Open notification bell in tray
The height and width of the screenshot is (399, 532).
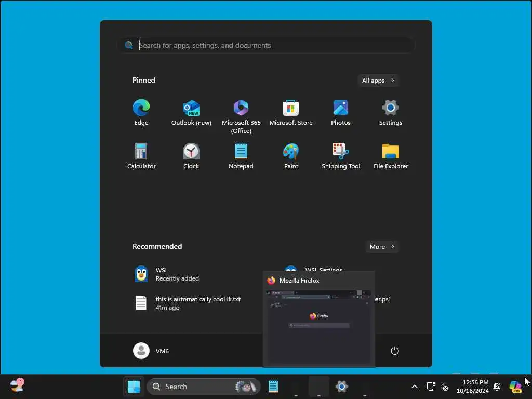click(497, 387)
